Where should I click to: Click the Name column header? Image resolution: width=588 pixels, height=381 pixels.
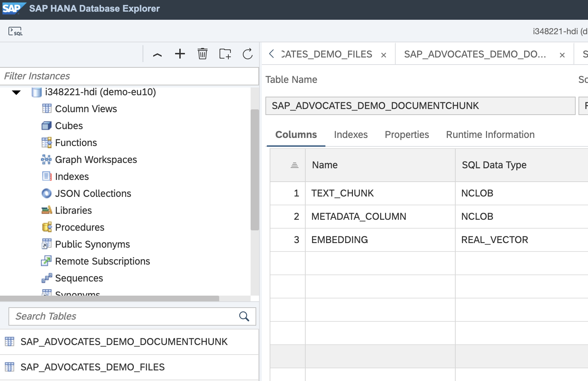[x=380, y=165]
